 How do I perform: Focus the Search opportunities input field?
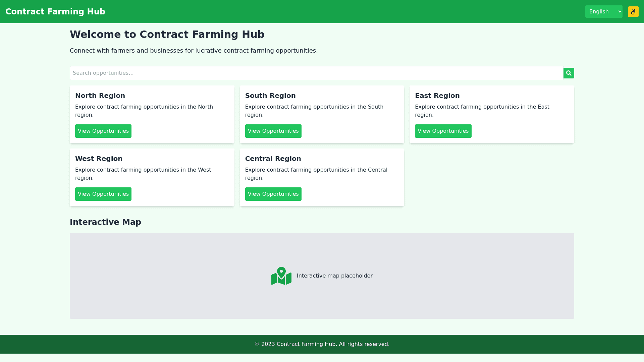[316, 73]
